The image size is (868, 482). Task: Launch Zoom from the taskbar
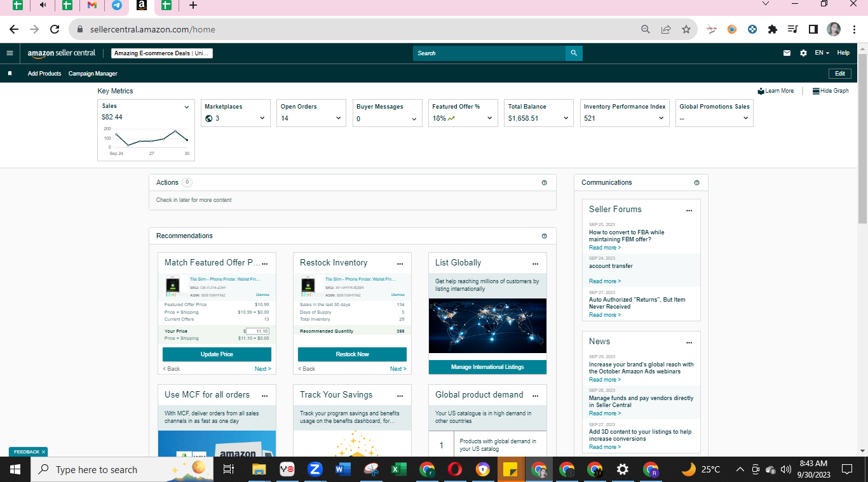coord(315,470)
